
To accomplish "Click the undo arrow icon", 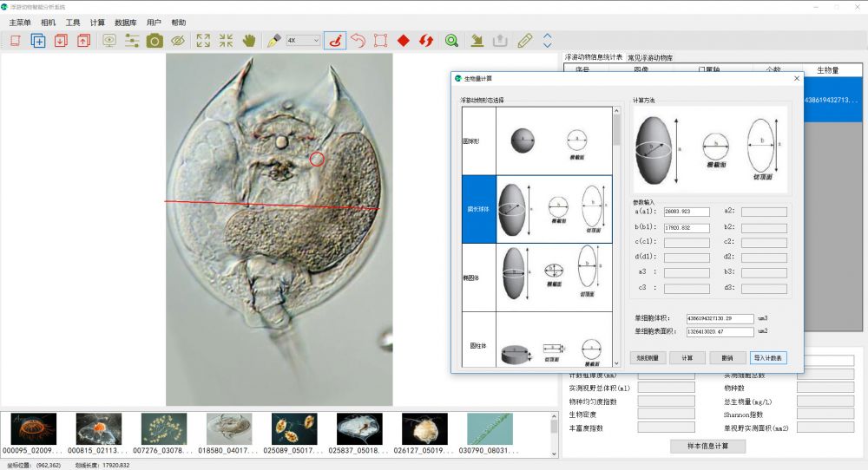I will (358, 40).
